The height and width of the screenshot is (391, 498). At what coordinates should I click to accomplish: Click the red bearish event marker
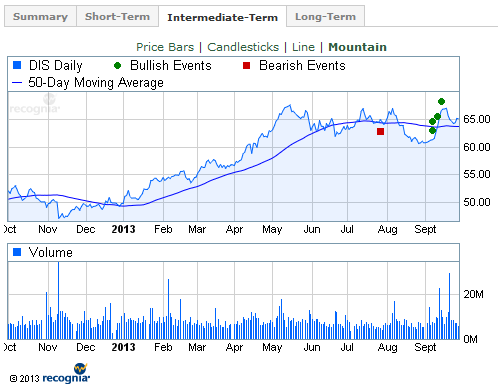380,132
